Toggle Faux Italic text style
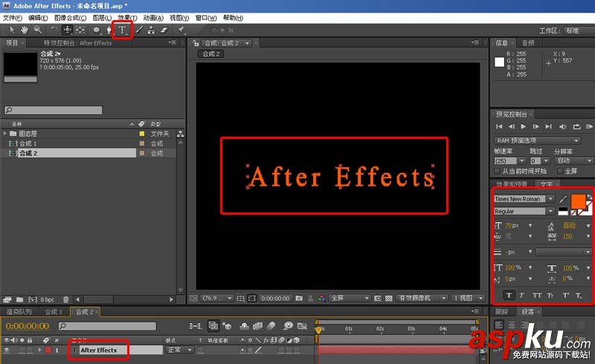The image size is (595, 364). pyautogui.click(x=522, y=295)
